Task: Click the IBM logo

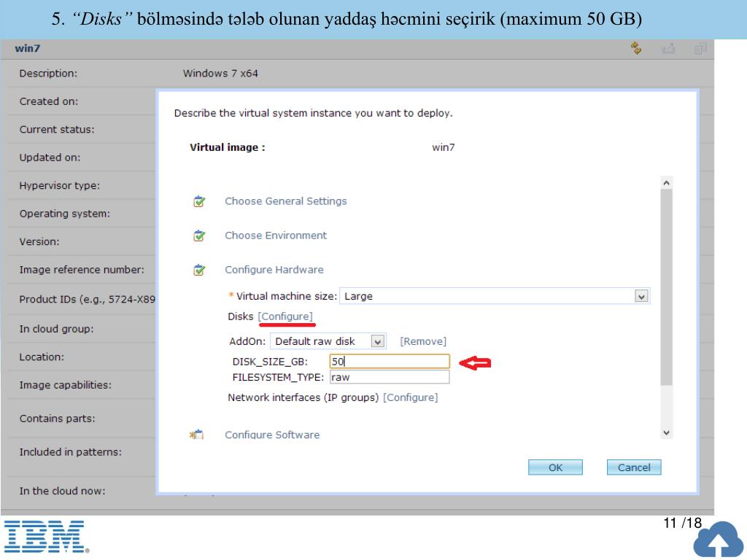Action: click(x=46, y=537)
